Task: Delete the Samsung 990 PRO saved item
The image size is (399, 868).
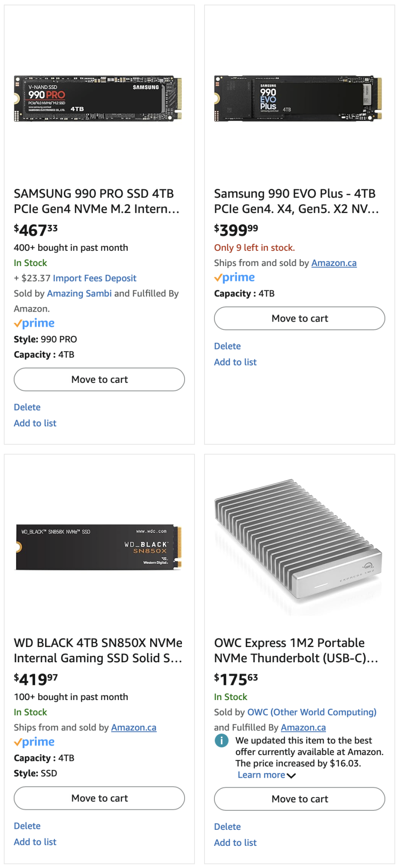Action: pyautogui.click(x=27, y=408)
